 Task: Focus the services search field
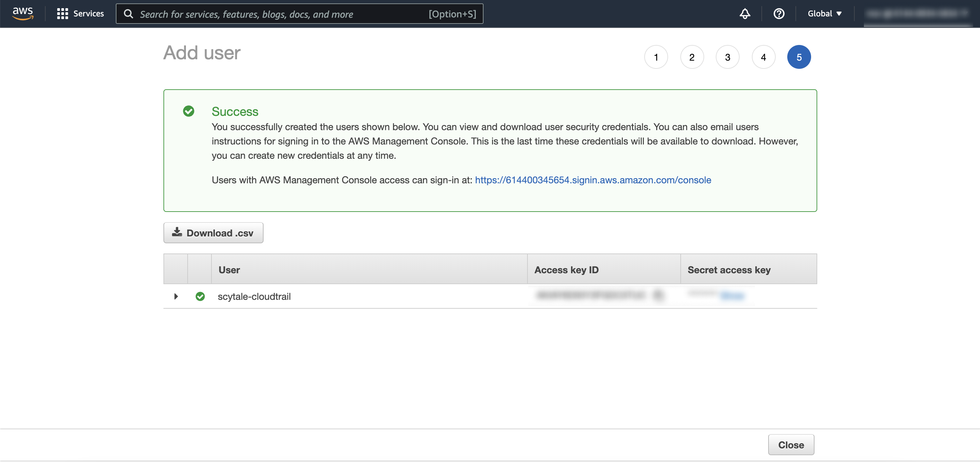click(299, 14)
